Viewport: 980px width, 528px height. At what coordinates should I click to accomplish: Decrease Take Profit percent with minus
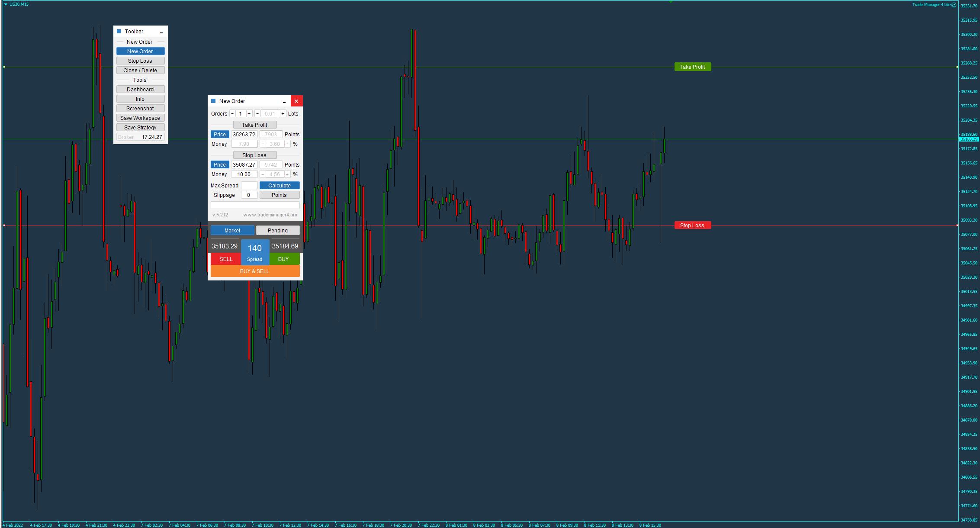tap(263, 144)
